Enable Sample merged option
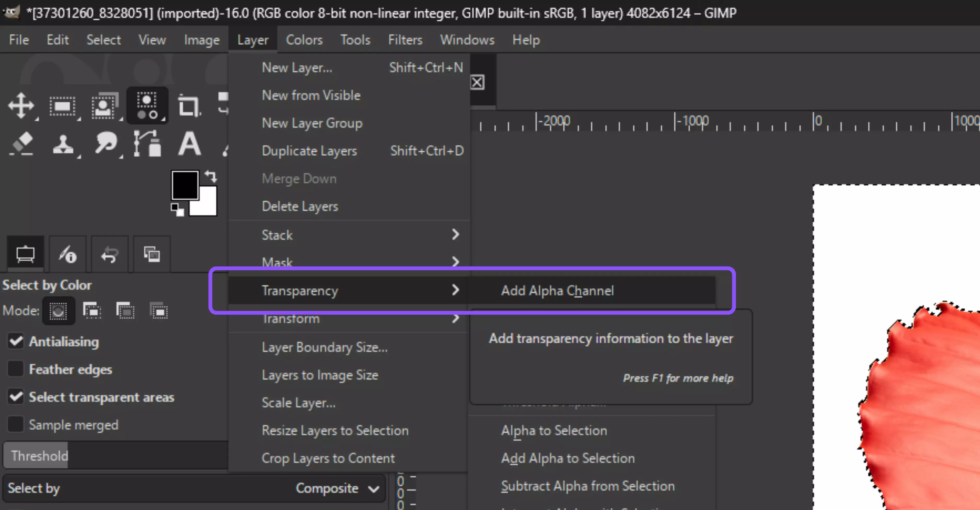Screen dimensions: 980x510 [16, 424]
